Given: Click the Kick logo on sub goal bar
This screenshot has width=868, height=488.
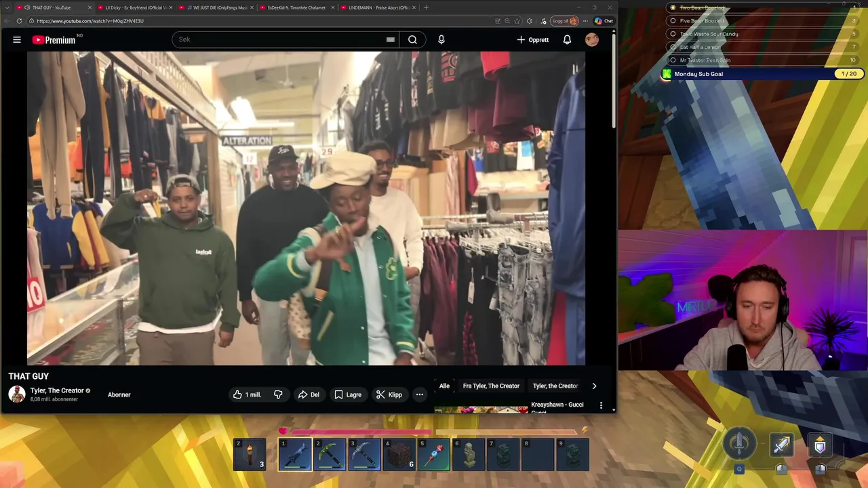Looking at the screenshot, I should click(x=667, y=74).
